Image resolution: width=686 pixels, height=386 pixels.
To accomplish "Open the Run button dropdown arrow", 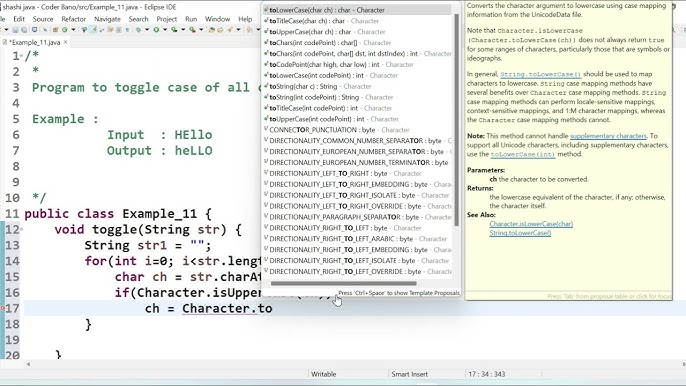I will pos(165,30).
